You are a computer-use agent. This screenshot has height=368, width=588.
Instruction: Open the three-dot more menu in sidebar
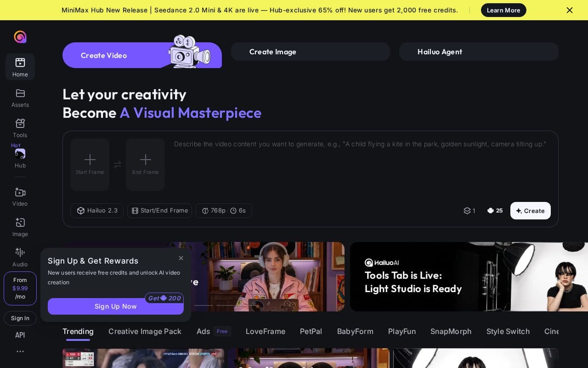(x=20, y=351)
